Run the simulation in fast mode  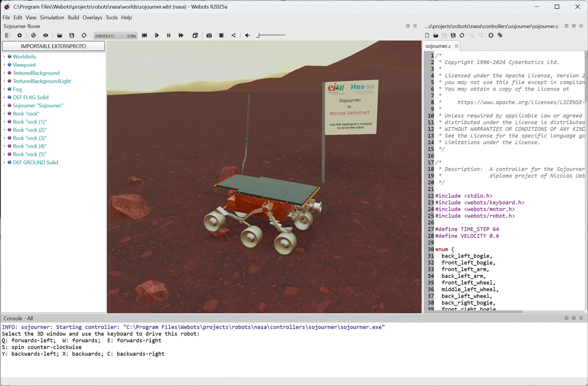(x=181, y=35)
